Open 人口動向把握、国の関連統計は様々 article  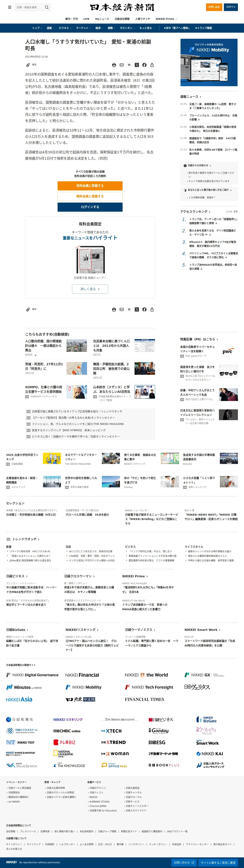(44, 346)
